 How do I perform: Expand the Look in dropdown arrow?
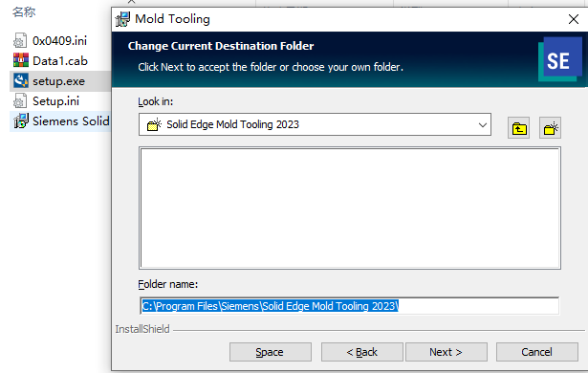click(483, 124)
